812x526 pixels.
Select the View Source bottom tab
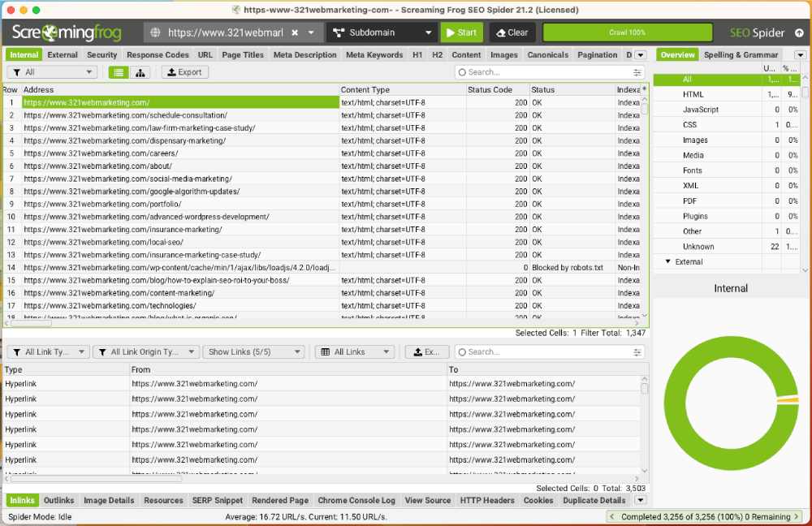coord(428,500)
